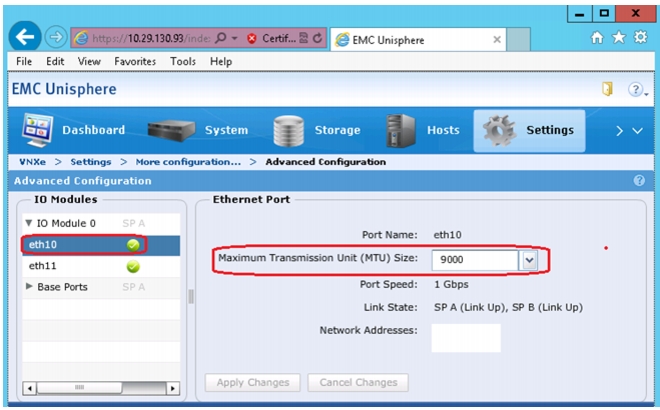This screenshot has height=410, width=660.
Task: Open the File menu
Action: tap(24, 61)
